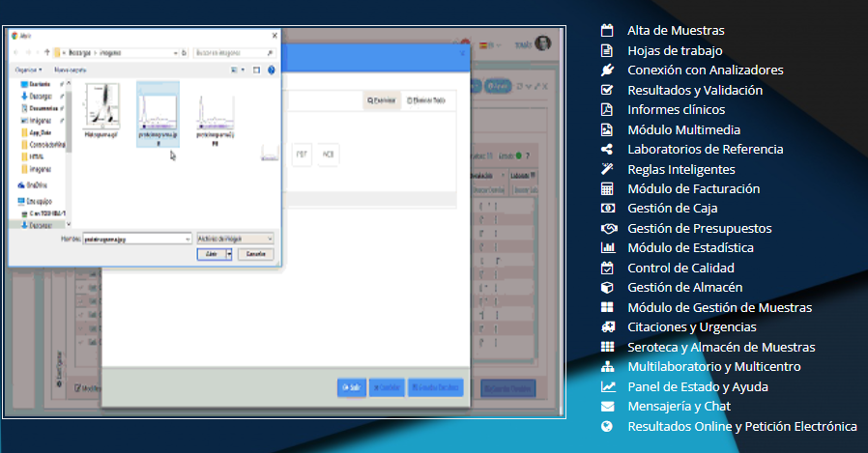Toggle the preview pane icon in the Abrir dialog
Viewport: 868px width, 453px height.
tap(256, 71)
